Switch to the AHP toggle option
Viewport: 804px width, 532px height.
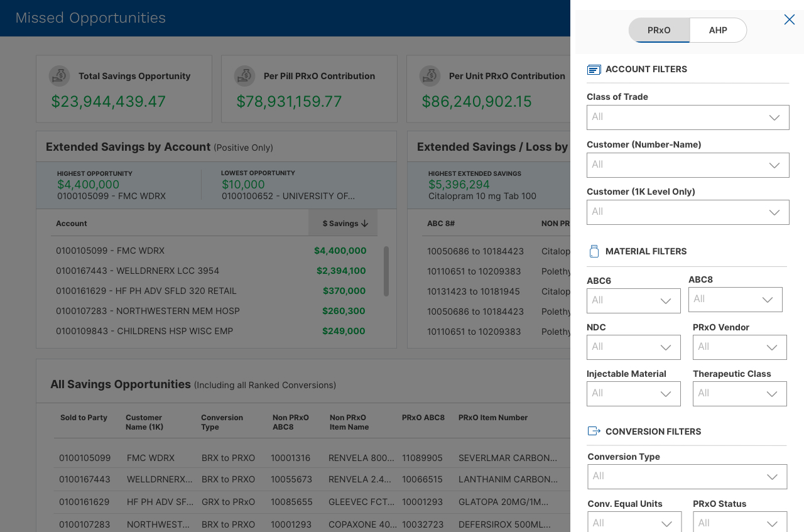pos(718,30)
